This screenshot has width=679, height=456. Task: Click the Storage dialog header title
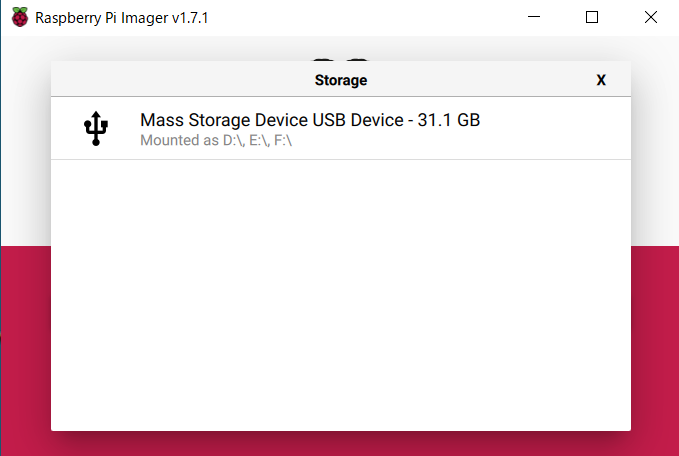click(x=341, y=80)
